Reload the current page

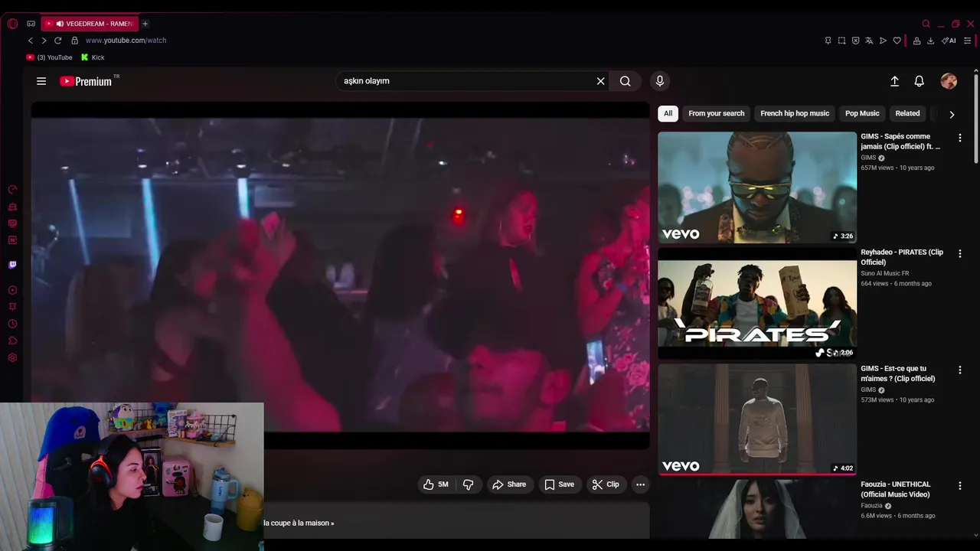pyautogui.click(x=57, y=41)
